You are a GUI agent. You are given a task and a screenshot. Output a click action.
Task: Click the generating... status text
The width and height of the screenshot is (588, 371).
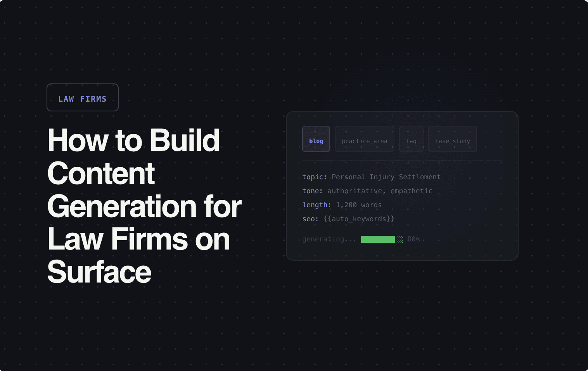329,239
